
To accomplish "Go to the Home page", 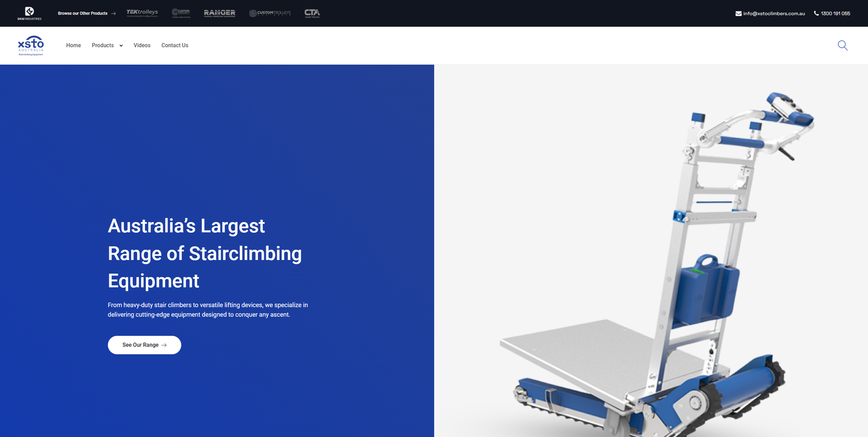I will pyautogui.click(x=73, y=46).
